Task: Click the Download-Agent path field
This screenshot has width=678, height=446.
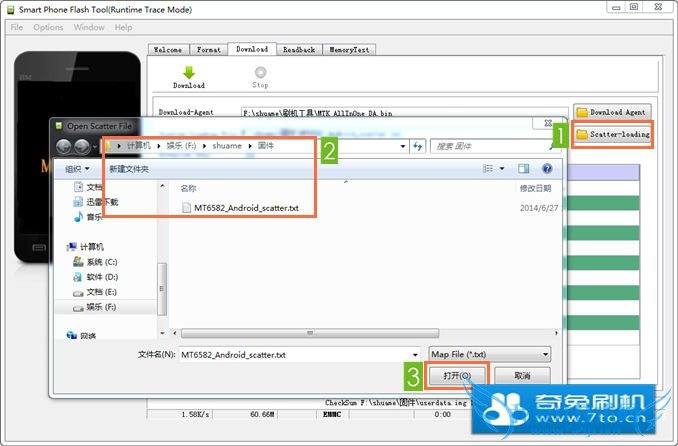Action: pyautogui.click(x=404, y=112)
